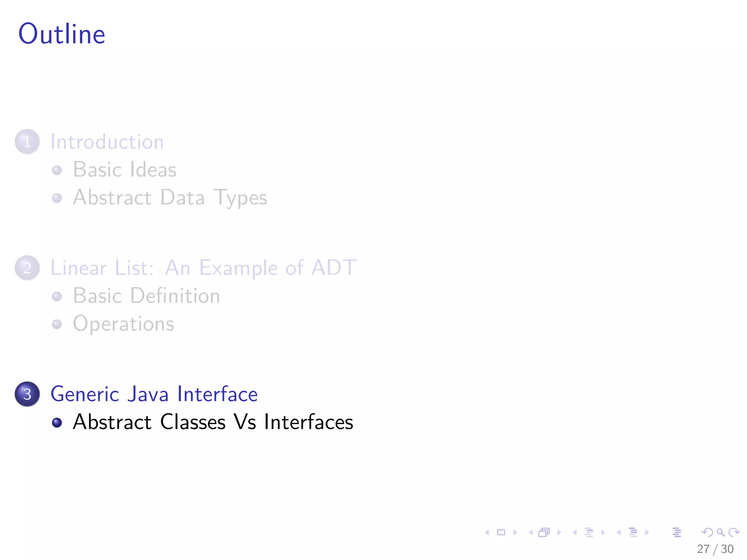747x560 pixels.
Task: Jump to next section arrow
Action: 647,533
